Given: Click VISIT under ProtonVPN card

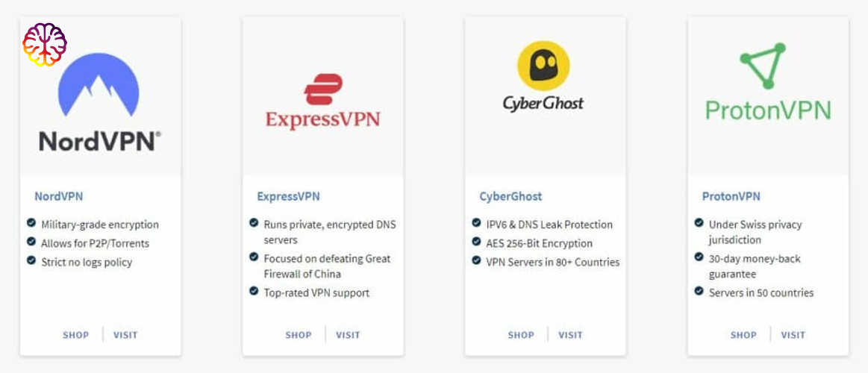Looking at the screenshot, I should (793, 335).
